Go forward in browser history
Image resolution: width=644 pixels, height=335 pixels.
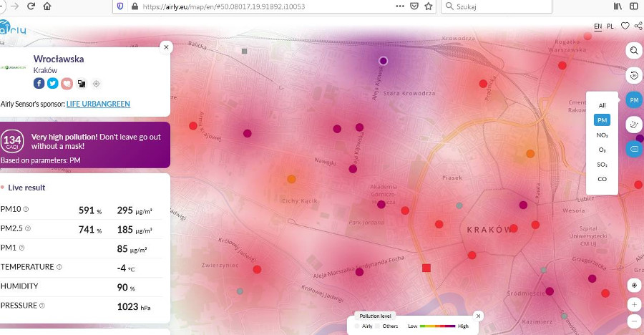[x=15, y=6]
